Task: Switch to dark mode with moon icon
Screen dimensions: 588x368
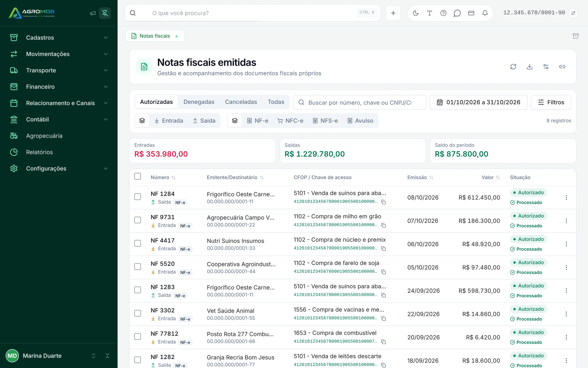Action: pos(415,13)
